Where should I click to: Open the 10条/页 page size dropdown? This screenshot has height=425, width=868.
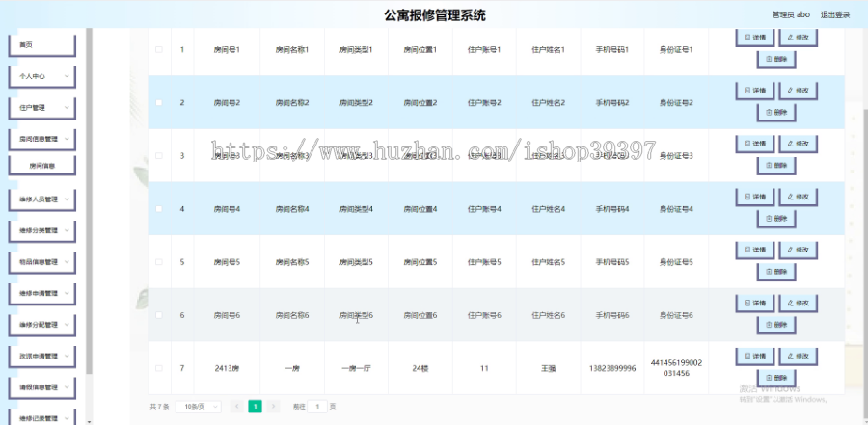198,406
